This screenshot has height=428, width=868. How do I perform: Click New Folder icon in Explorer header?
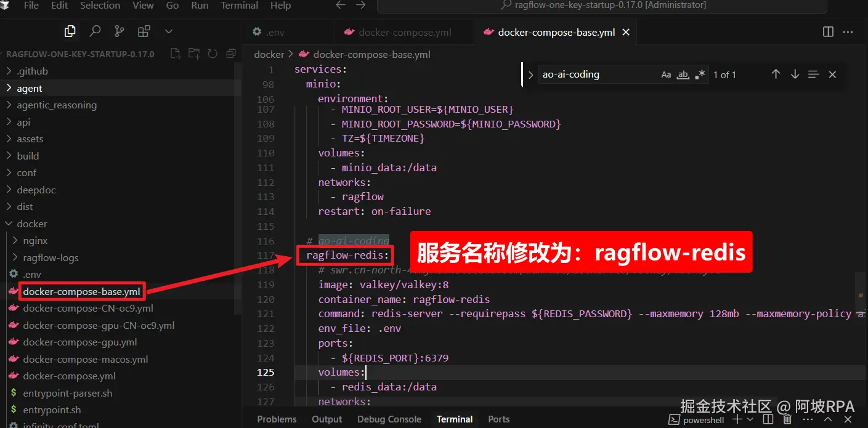click(x=194, y=54)
